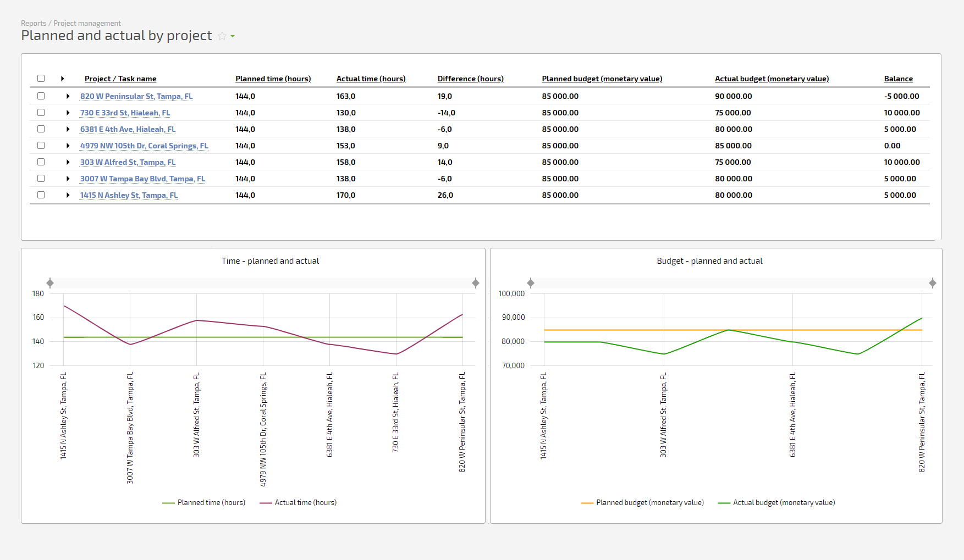964x560 pixels.
Task: Toggle Actual time (hours) legend item
Action: coord(298,502)
